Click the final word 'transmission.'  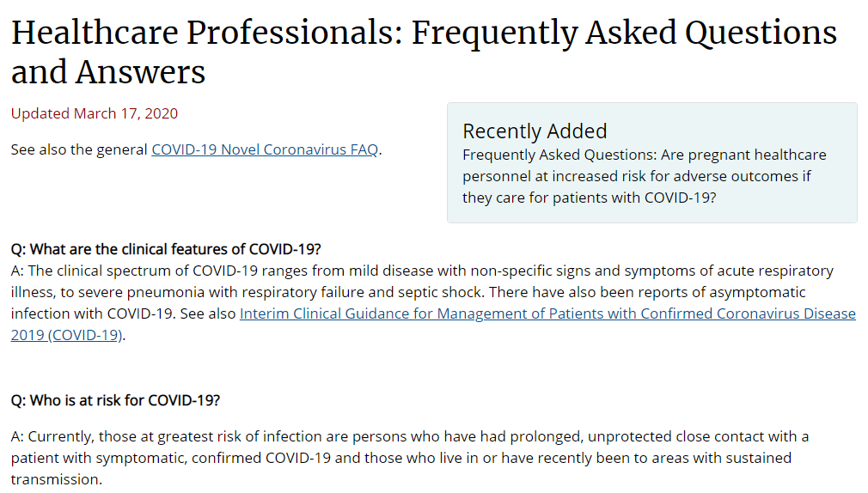[x=57, y=479]
